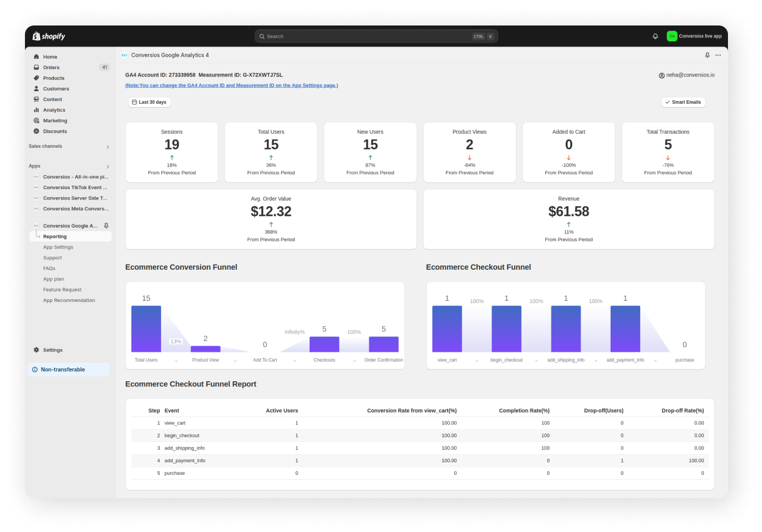This screenshot has width=762, height=532.
Task: Click the Orders count badge 41
Action: pos(104,67)
